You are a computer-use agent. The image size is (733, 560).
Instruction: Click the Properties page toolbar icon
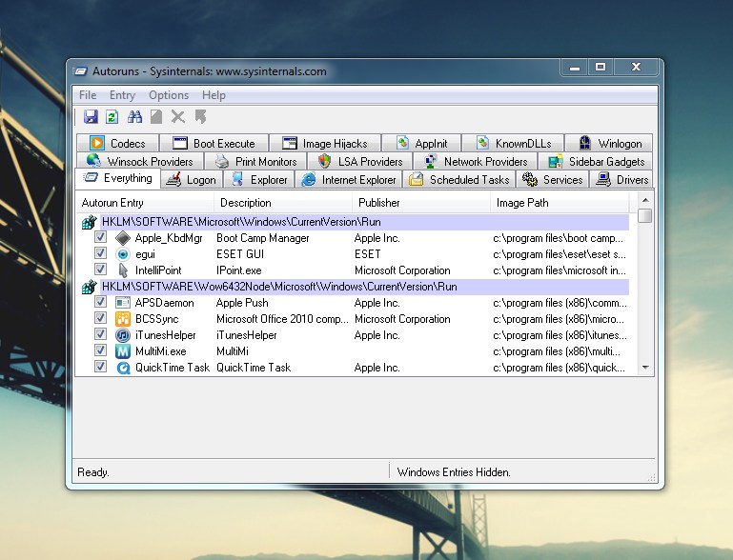(156, 116)
